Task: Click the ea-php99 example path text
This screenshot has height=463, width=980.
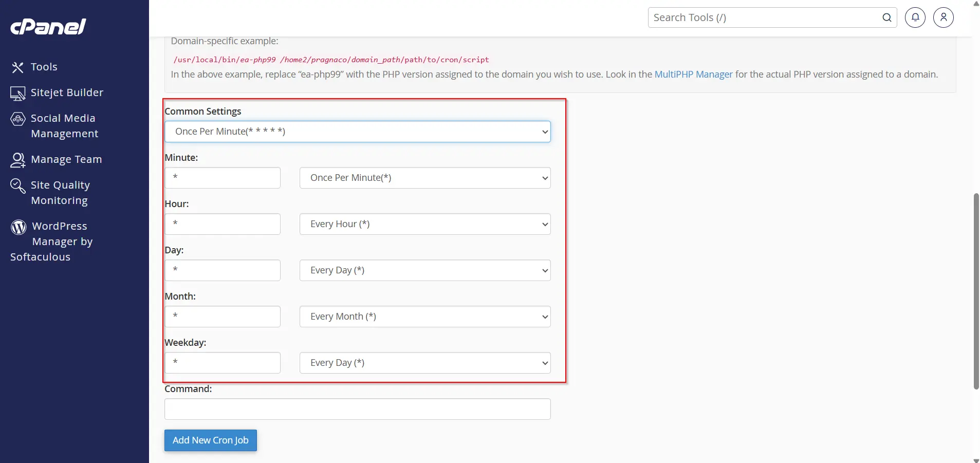Action: [331, 60]
